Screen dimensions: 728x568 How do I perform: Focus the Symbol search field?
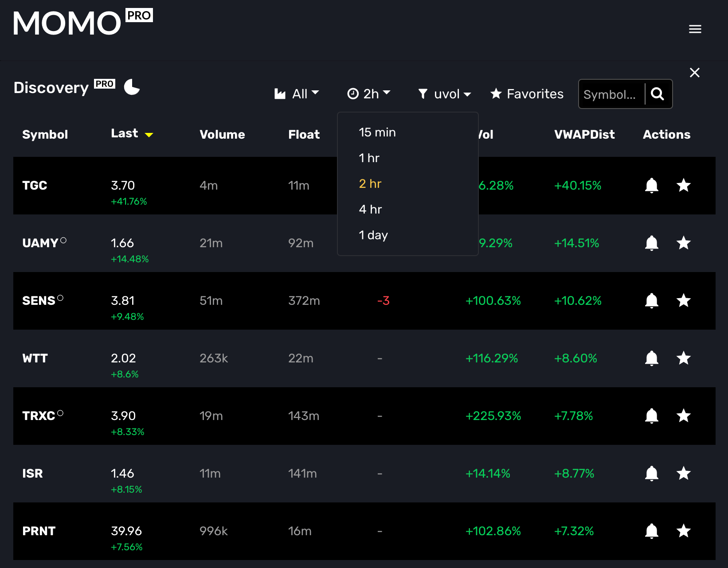point(611,94)
